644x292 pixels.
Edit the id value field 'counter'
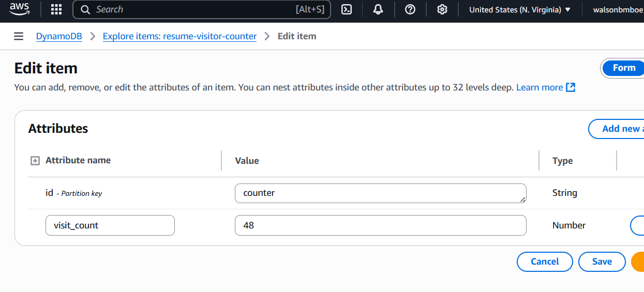(x=381, y=193)
